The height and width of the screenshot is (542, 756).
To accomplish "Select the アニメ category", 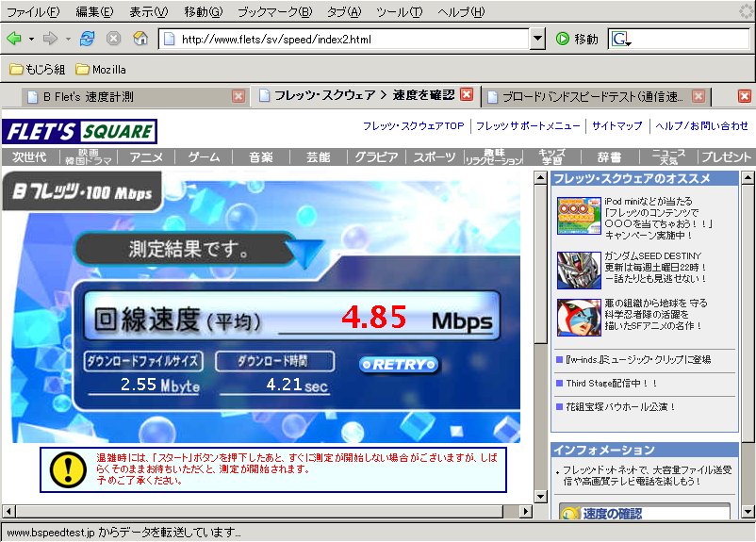I will click(146, 157).
